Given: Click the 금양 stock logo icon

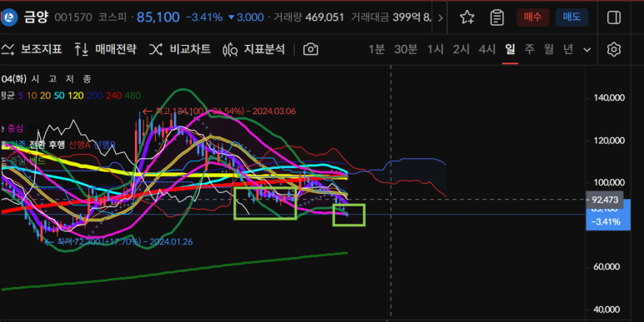Looking at the screenshot, I should pos(8,17).
